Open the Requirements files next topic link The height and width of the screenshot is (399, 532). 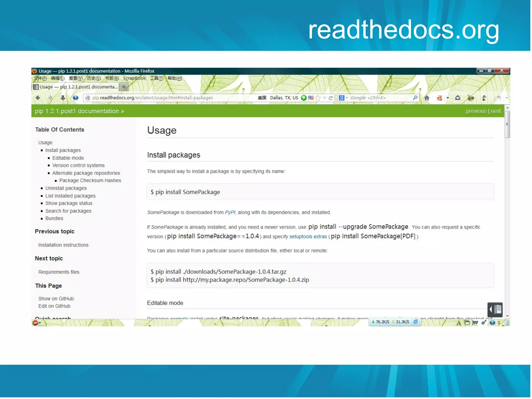coord(59,272)
